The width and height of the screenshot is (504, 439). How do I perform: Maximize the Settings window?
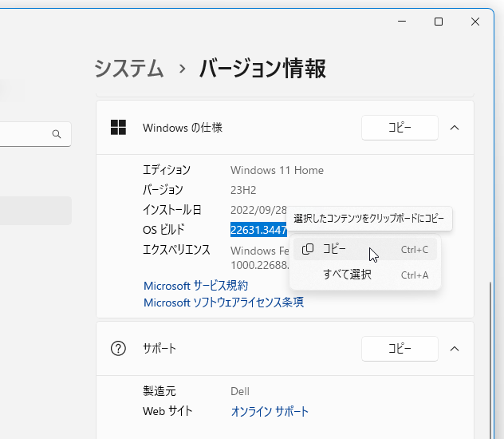439,22
